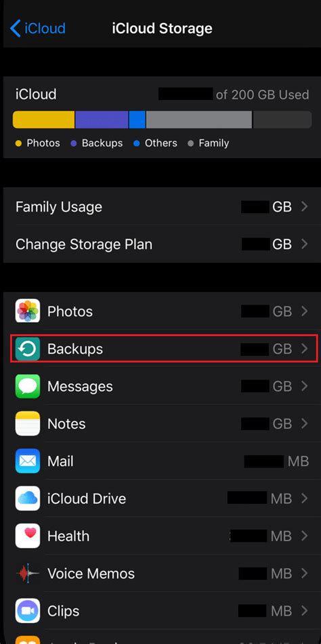Expand the Backups row chevron
This screenshot has height=644, width=321.
point(304,348)
